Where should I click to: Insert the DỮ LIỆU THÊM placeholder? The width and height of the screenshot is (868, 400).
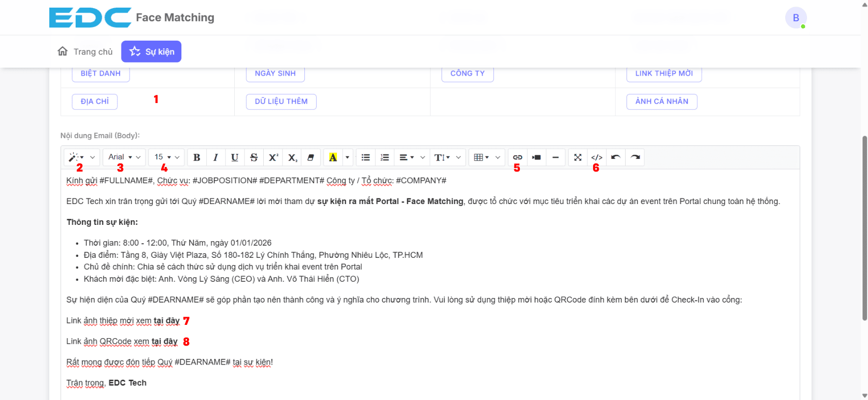282,102
